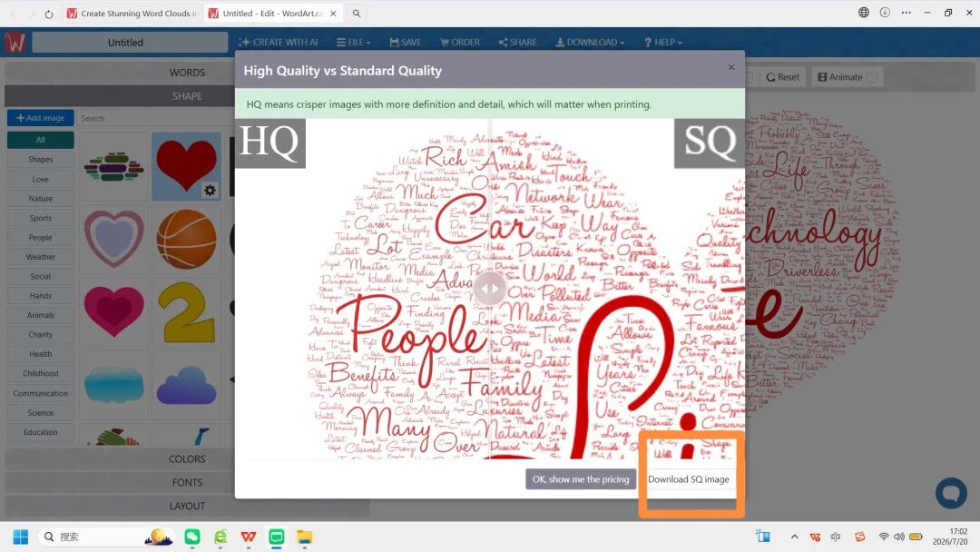The height and width of the screenshot is (552, 980).
Task: Open the FILE dropdown menu
Action: click(353, 42)
